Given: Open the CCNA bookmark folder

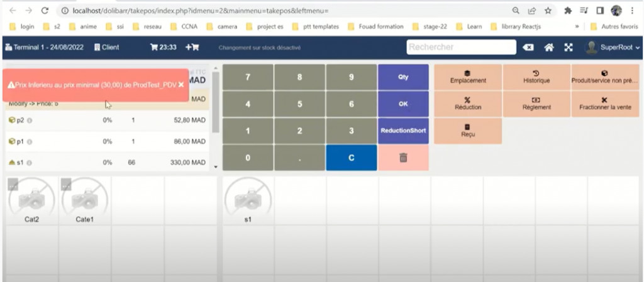Looking at the screenshot, I should pyautogui.click(x=184, y=26).
